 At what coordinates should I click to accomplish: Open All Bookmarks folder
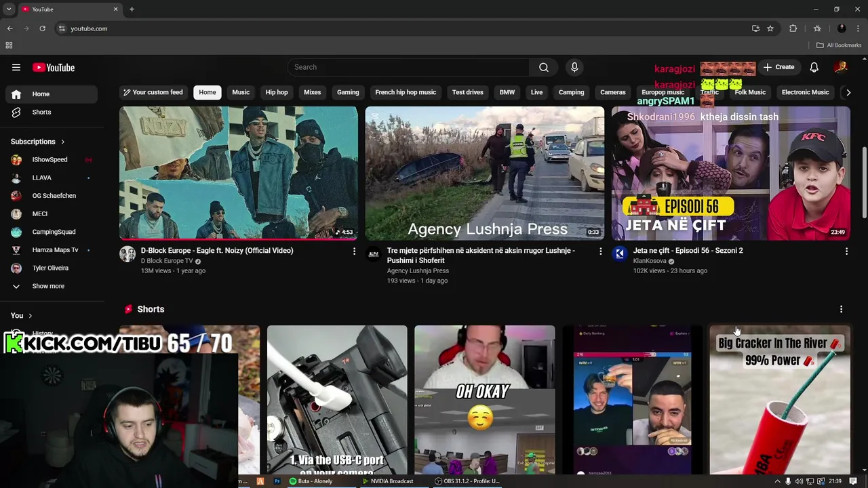[x=839, y=45]
